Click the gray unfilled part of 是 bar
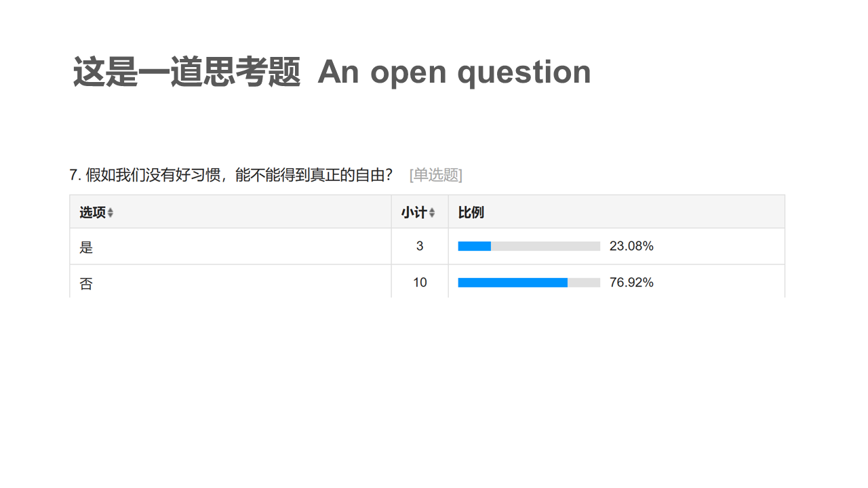 point(545,246)
